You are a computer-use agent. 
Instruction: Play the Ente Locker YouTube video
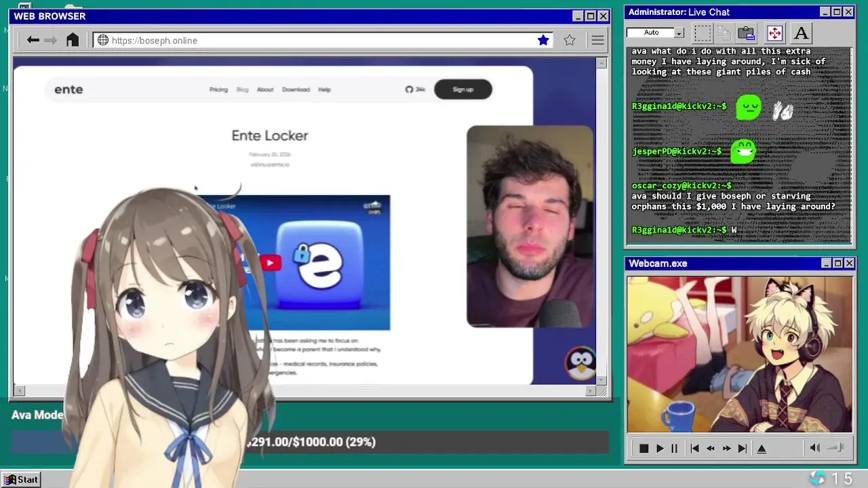click(x=270, y=263)
